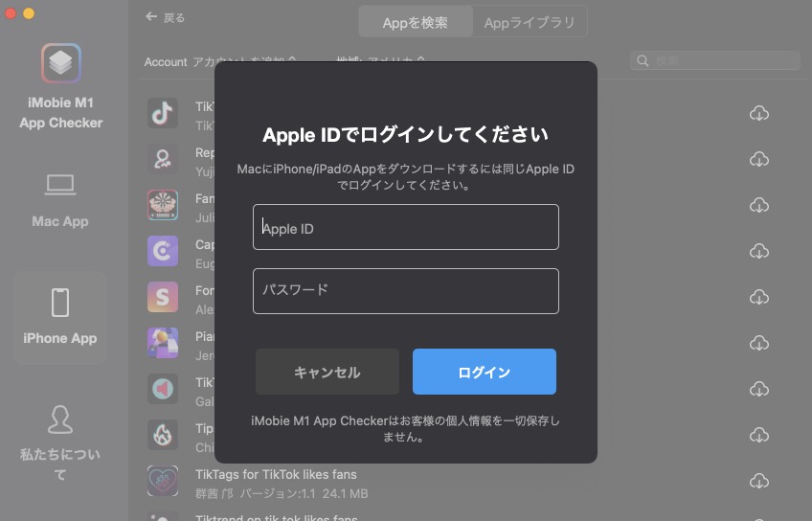
Task: Select 'TikTags for TikTok likes fans' title
Action: click(x=276, y=474)
